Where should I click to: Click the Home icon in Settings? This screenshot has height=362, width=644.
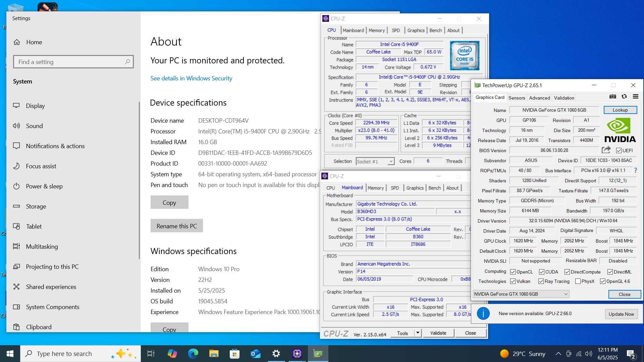click(17, 42)
